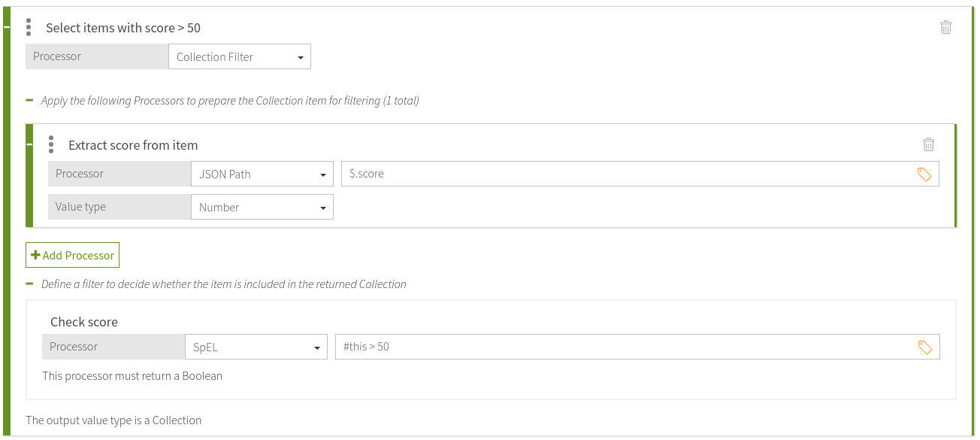980x440 pixels.
Task: Click the trash icon on 'Extract score from item'
Action: [929, 144]
